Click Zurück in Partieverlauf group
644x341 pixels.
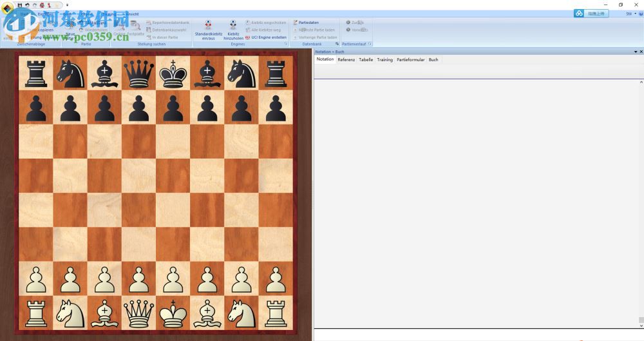355,23
